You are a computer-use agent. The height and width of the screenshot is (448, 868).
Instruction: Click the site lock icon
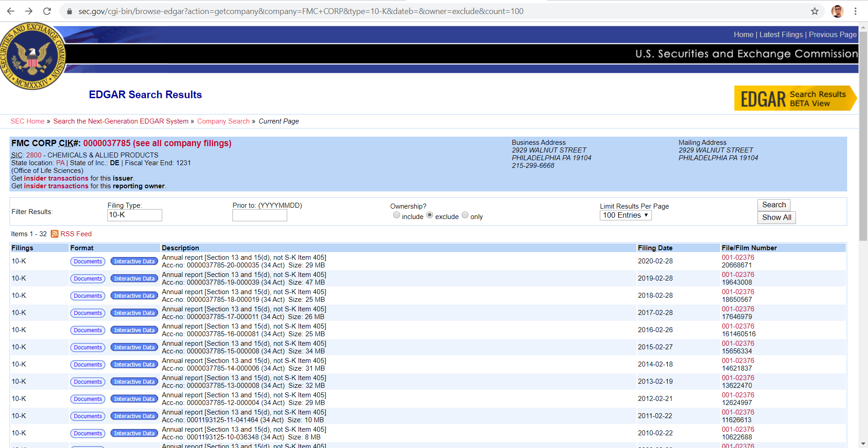pos(69,11)
